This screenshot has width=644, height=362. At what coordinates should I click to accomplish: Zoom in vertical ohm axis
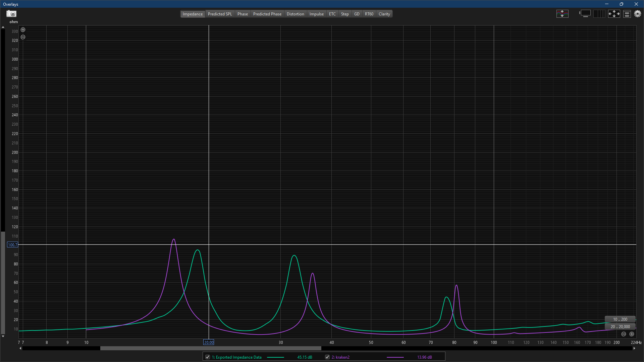(x=23, y=30)
